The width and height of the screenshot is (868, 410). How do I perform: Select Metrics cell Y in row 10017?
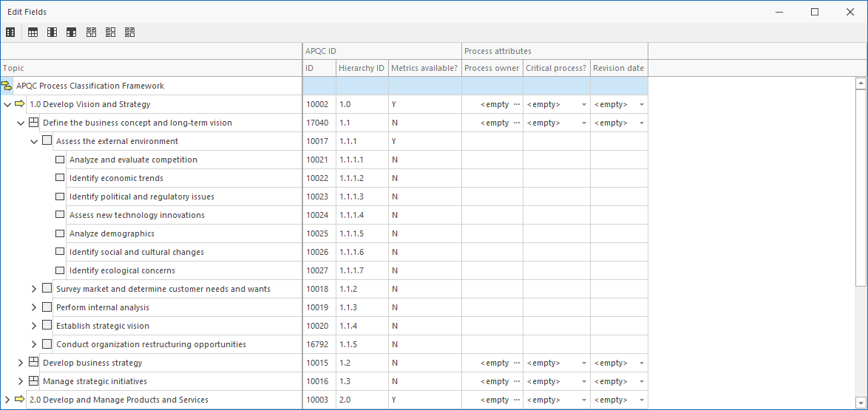click(424, 141)
